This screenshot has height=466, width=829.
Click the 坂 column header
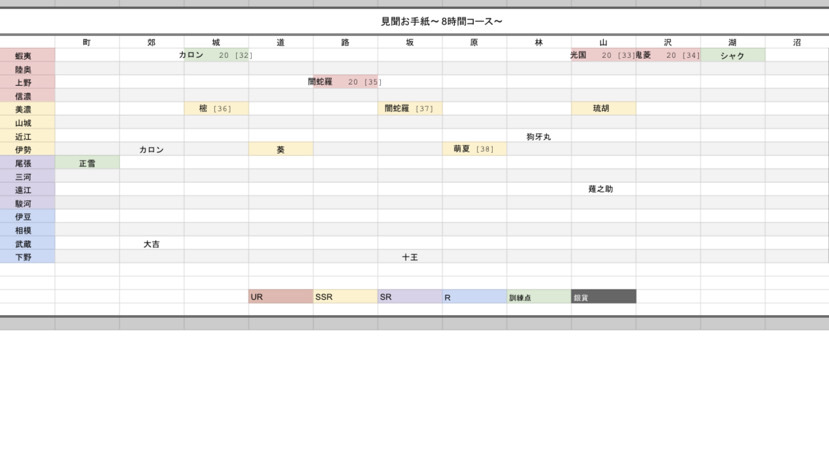click(x=410, y=42)
